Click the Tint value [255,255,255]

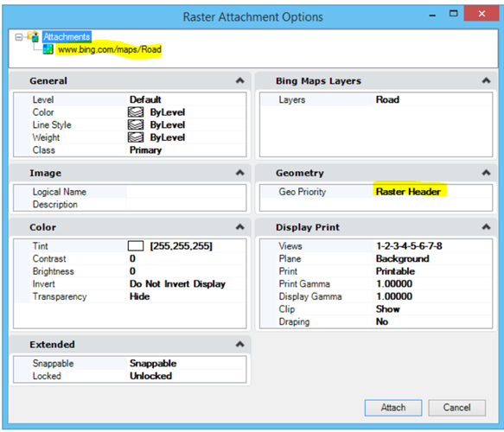coord(181,246)
